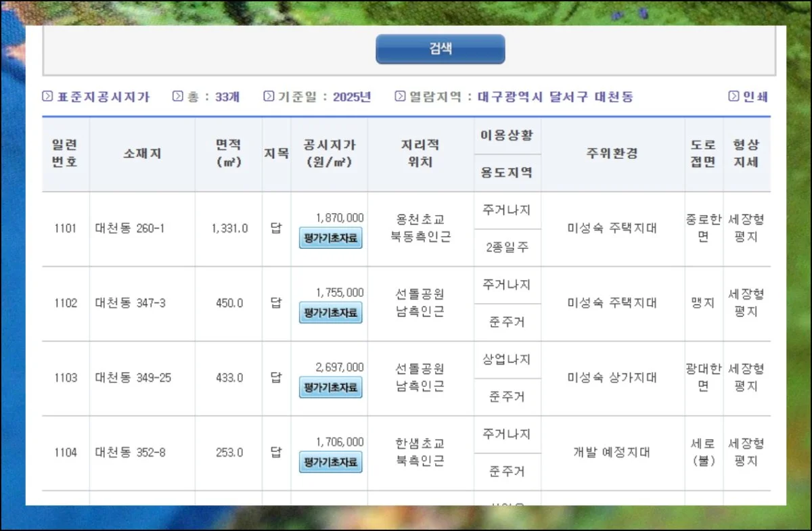Click the arrow icon before 총 : 33개
Viewport: 812px width, 531px height.
[x=178, y=97]
